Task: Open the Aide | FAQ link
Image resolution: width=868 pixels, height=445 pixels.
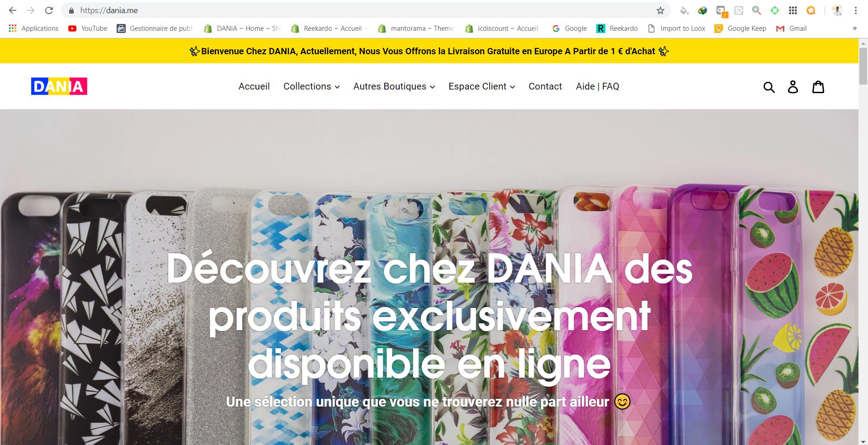Action: [x=598, y=86]
